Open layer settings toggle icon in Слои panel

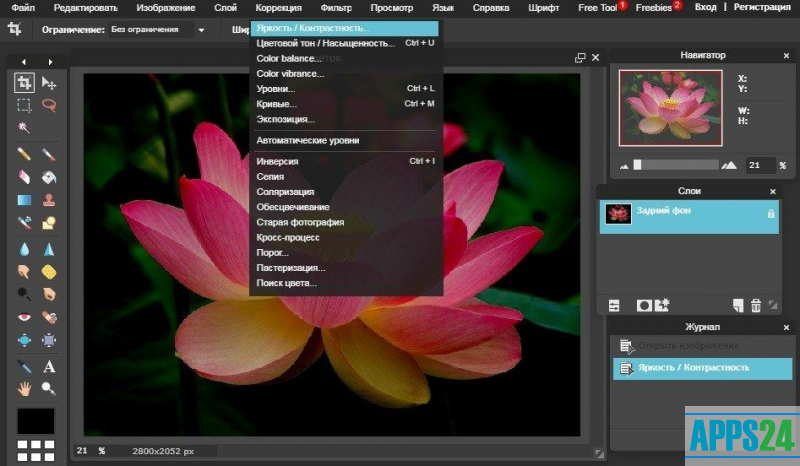pyautogui.click(x=614, y=305)
